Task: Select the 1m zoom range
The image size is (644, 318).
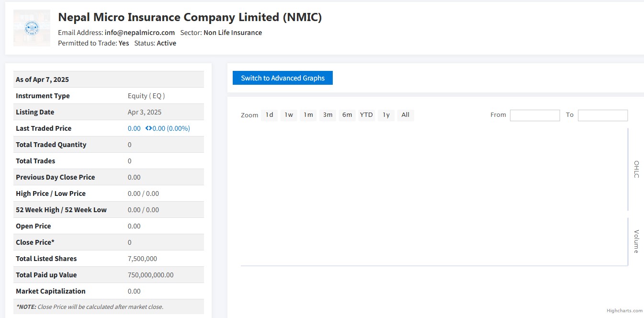Action: coord(308,115)
